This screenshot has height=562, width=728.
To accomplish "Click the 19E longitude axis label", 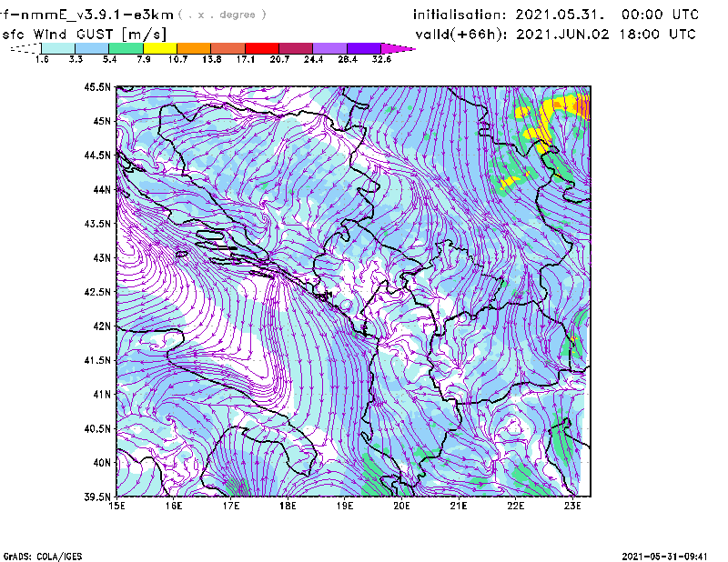I will [x=345, y=506].
